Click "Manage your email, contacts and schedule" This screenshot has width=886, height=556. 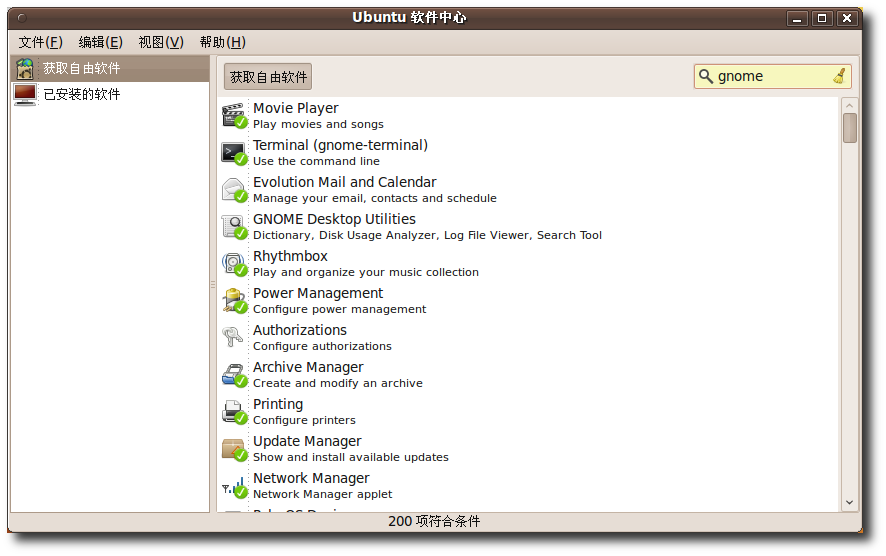375,198
